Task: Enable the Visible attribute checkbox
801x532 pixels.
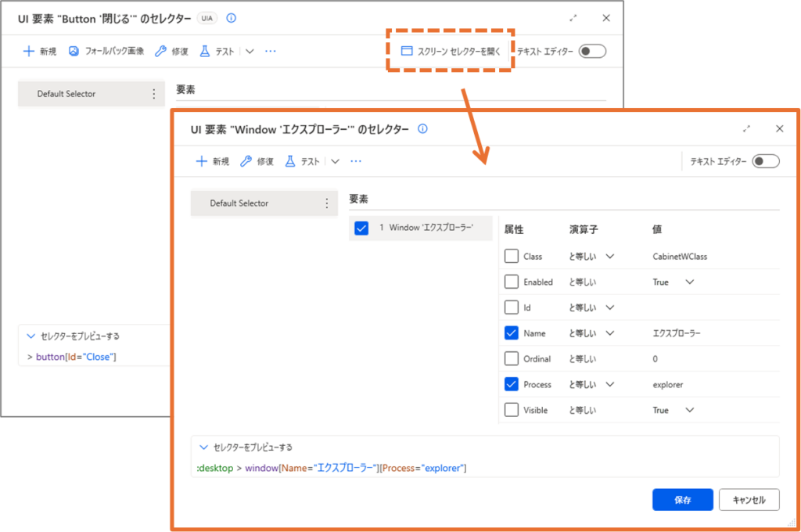Action: click(x=512, y=409)
